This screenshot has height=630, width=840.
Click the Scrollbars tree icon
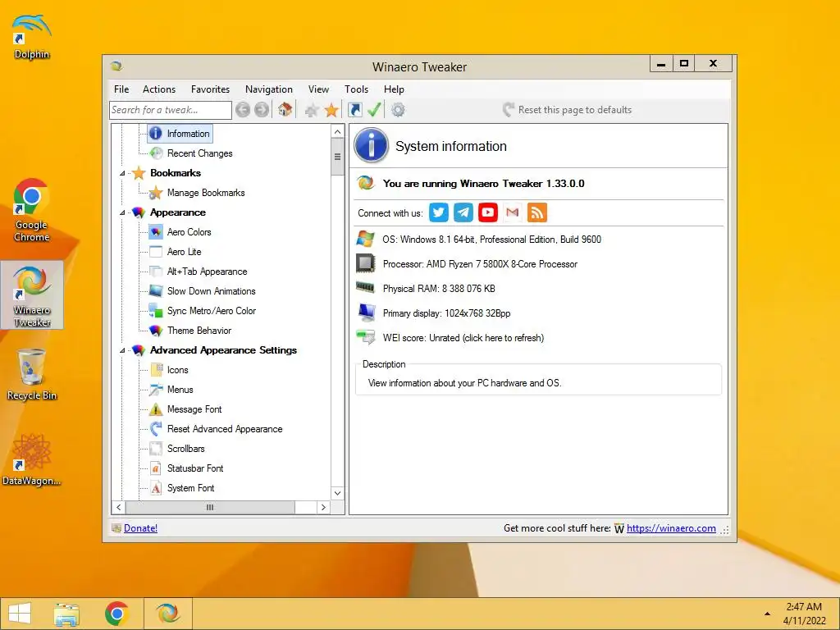tap(156, 449)
